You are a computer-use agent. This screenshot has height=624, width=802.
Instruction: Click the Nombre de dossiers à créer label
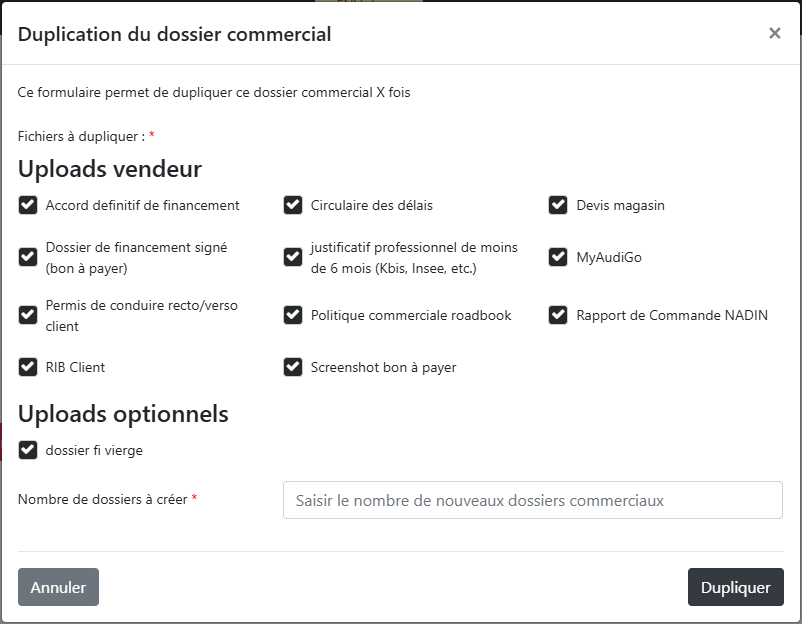[x=102, y=499]
